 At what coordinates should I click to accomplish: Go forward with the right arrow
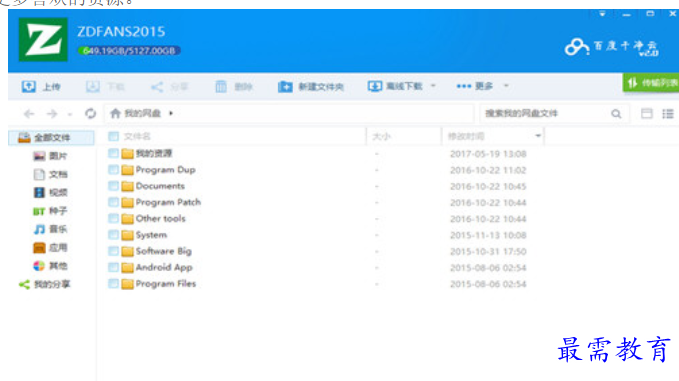52,114
